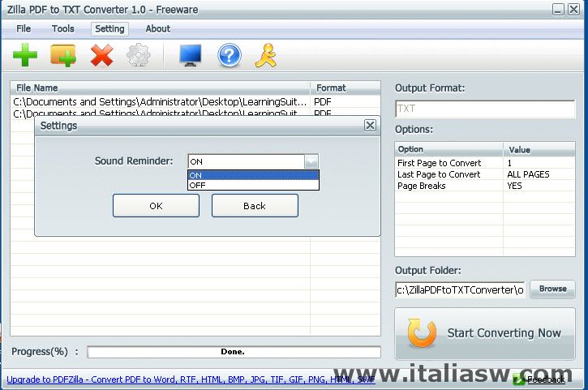
Task: Open the File menu
Action: click(x=24, y=29)
